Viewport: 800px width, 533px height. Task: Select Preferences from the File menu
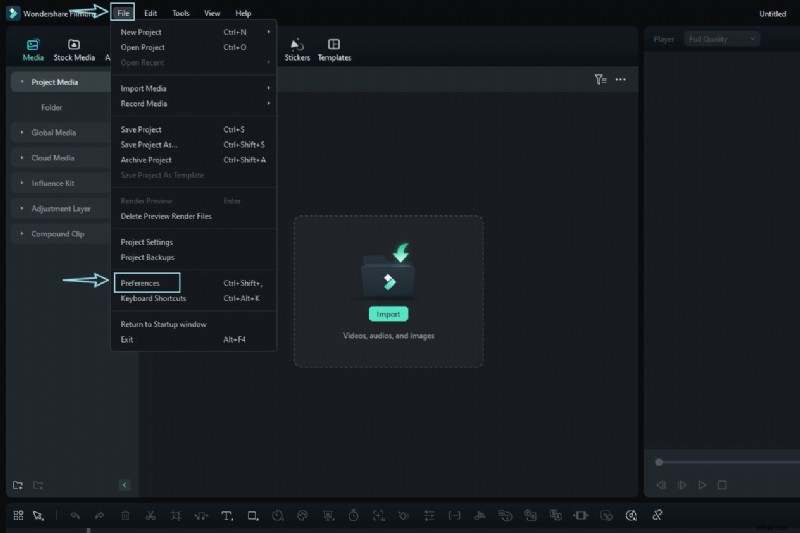tap(146, 283)
